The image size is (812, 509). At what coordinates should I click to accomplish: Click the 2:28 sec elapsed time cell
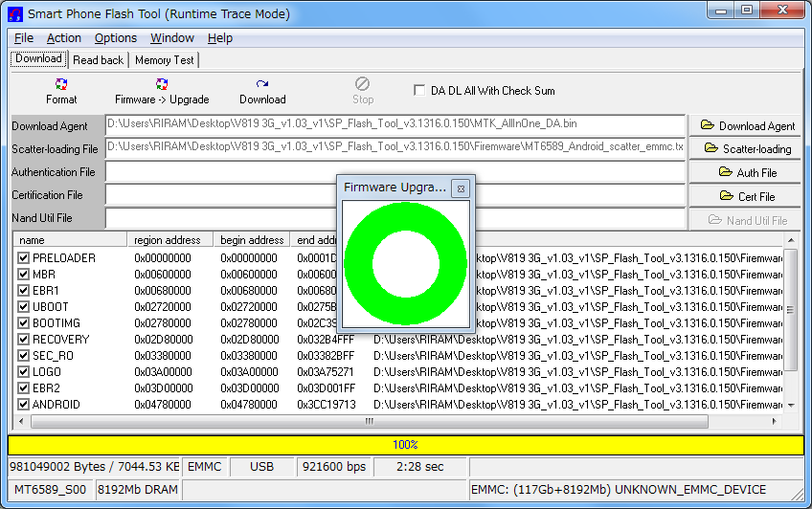(420, 467)
